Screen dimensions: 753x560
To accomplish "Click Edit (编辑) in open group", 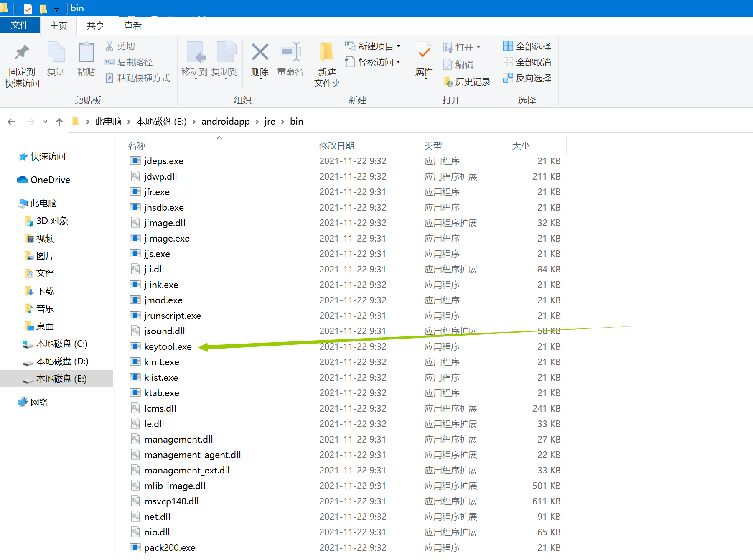I will (x=458, y=64).
